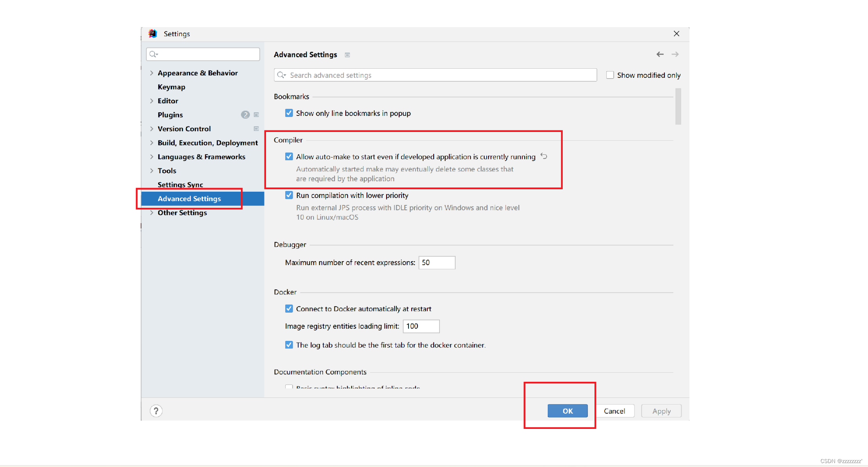Screen dimensions: 868x467
Task: Click the OK button
Action: pyautogui.click(x=568, y=411)
